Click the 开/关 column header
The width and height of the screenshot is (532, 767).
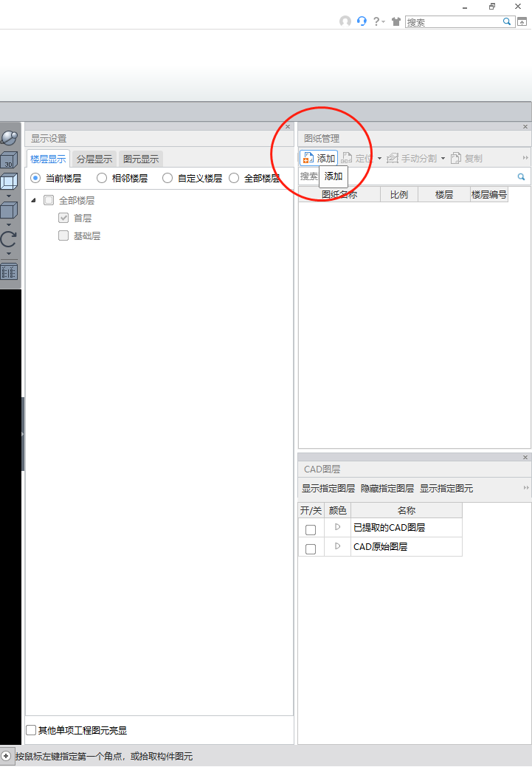311,511
